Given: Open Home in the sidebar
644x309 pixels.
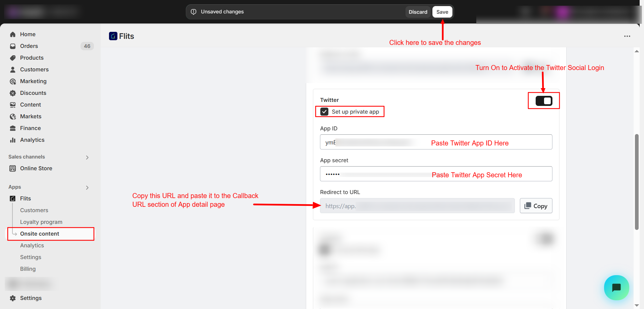Looking at the screenshot, I should pyautogui.click(x=28, y=35).
